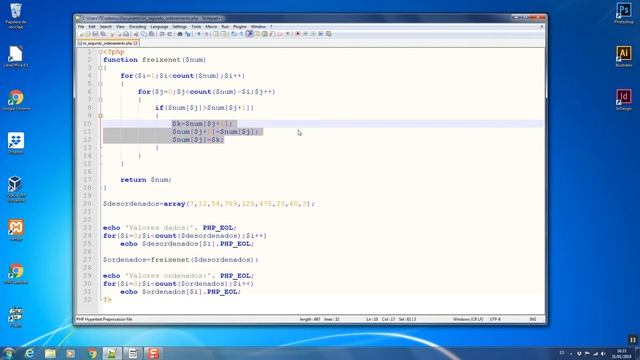Open the Edit menu
This screenshot has width=640, height=360.
pos(92,27)
